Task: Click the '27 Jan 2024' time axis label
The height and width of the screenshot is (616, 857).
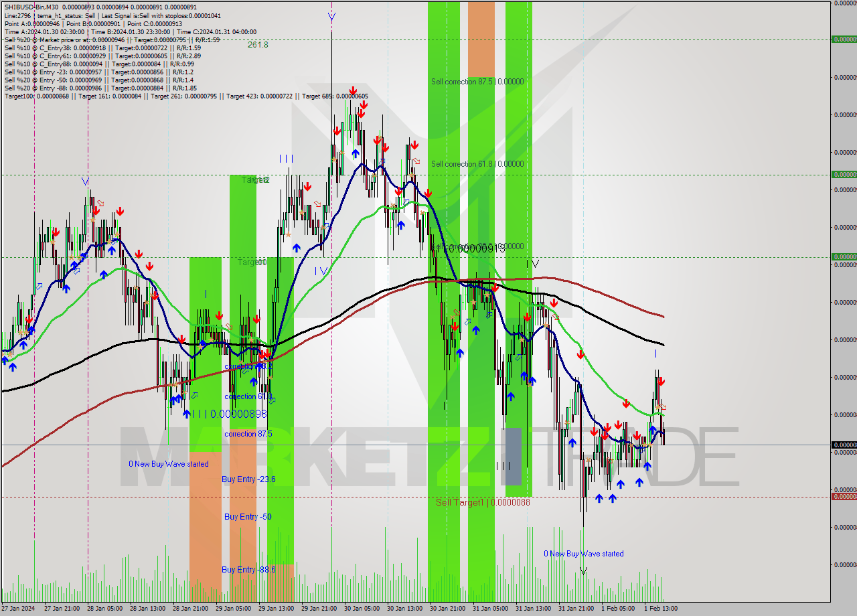Action: [x=19, y=609]
